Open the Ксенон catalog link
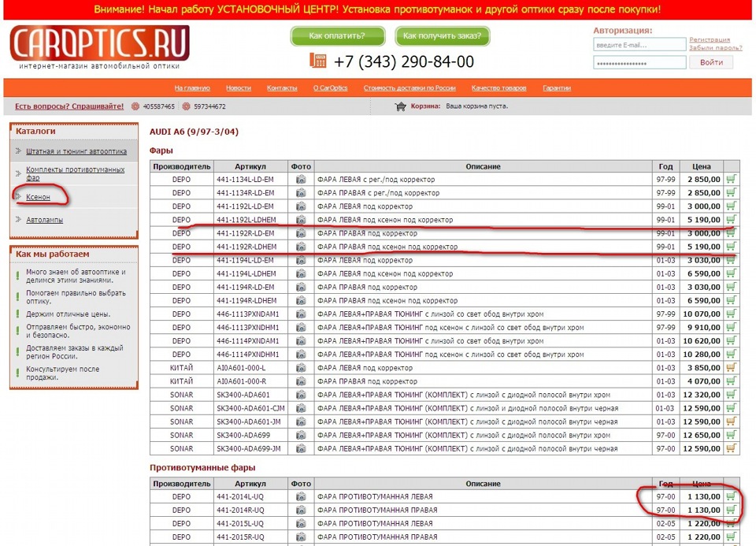The width and height of the screenshot is (756, 546). point(38,197)
